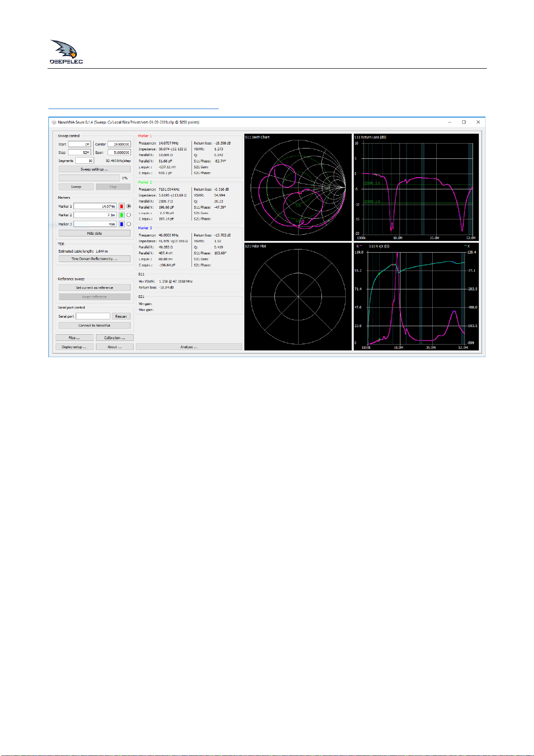Minimize the NanoVNA Saver window
The image size is (534, 756).
coord(450,122)
